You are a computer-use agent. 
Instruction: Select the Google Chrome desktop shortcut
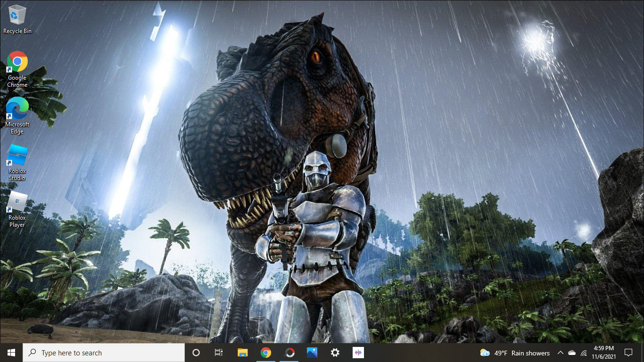pos(17,69)
